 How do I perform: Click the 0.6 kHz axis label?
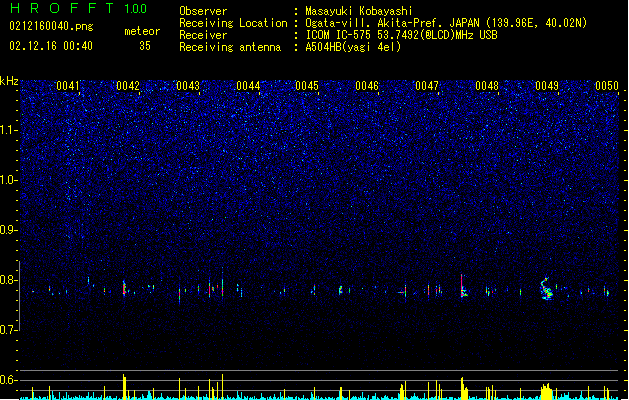[x=8, y=380]
